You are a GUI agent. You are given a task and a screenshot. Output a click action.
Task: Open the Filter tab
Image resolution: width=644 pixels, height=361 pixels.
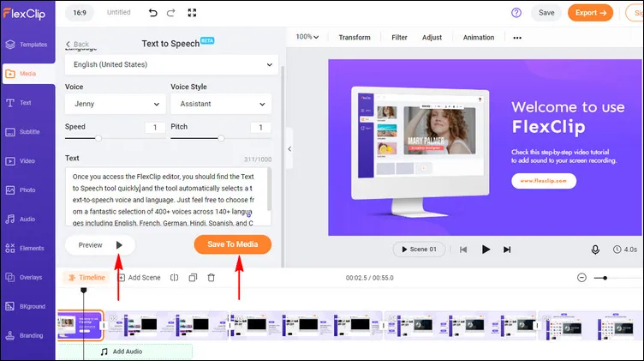coord(399,38)
